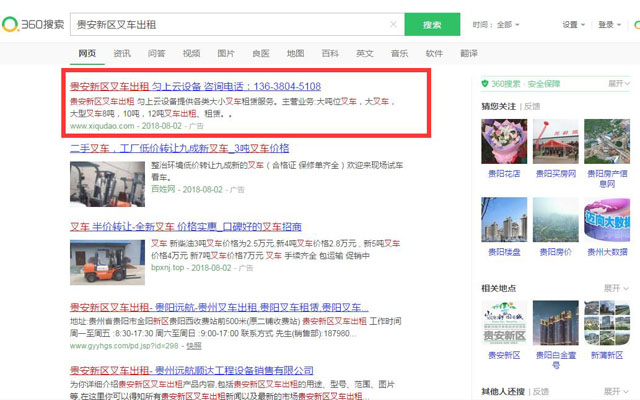Open result 贵安新区叉车出租 匀上云设备 咨询电话
640x400 pixels.
[x=196, y=86]
